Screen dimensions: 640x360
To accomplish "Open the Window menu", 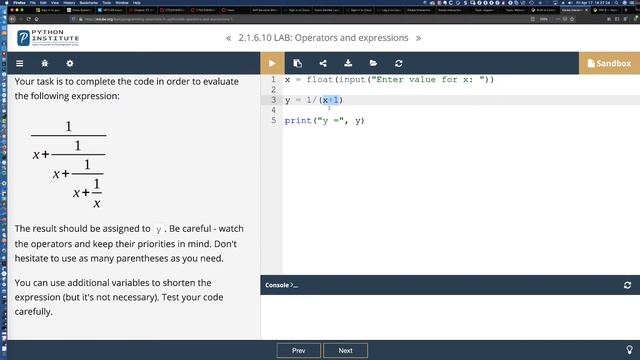I will coord(122,2).
